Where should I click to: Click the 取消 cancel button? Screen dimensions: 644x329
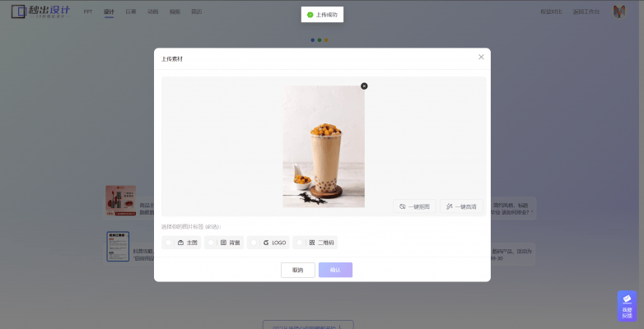point(298,270)
